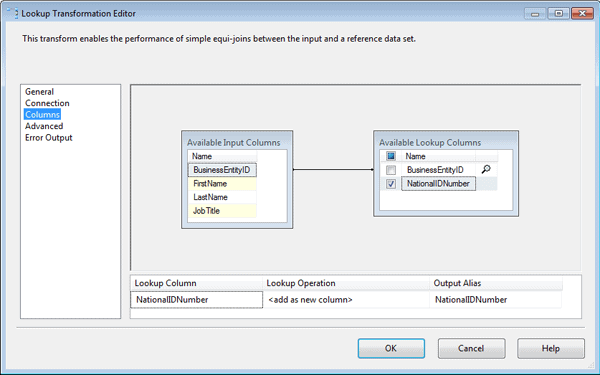600x375 pixels.
Task: Open the Lookup Operation add as new column dropdown
Action: (346, 300)
